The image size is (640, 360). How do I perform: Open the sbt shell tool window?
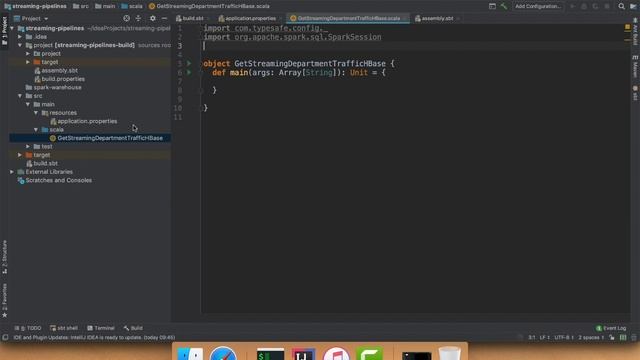point(64,328)
